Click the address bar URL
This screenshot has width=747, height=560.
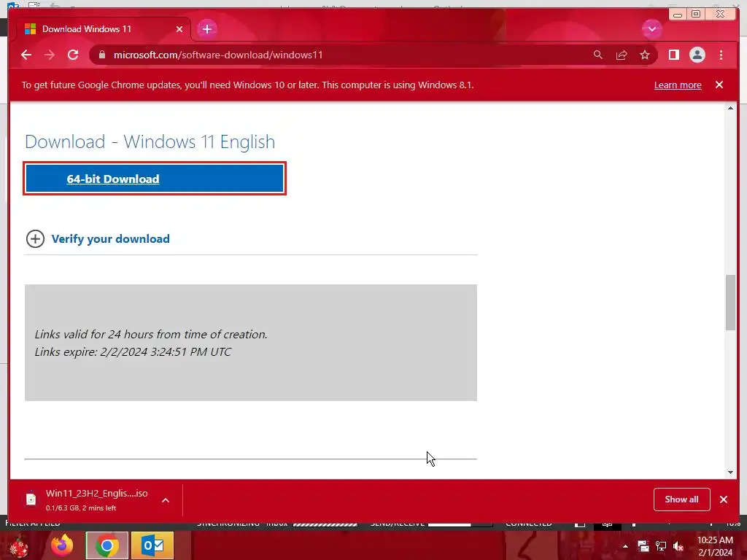point(217,55)
